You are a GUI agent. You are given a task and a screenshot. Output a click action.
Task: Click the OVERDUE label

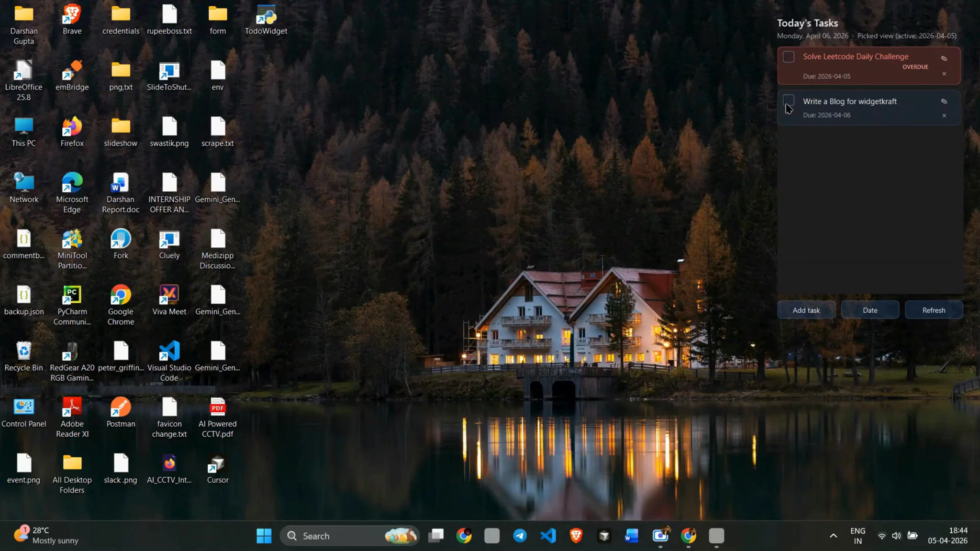tap(915, 67)
